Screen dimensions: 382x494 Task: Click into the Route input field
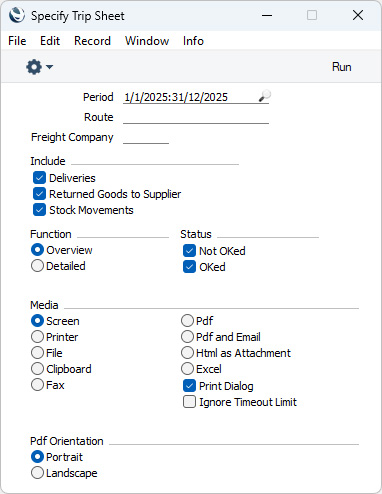pos(196,117)
